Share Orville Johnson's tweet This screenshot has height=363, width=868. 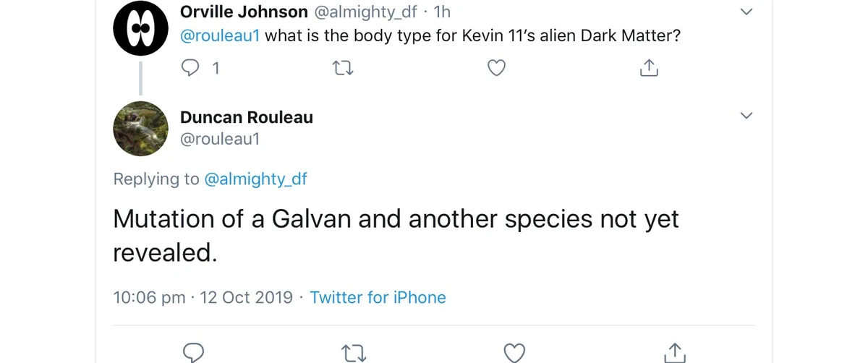click(x=649, y=68)
